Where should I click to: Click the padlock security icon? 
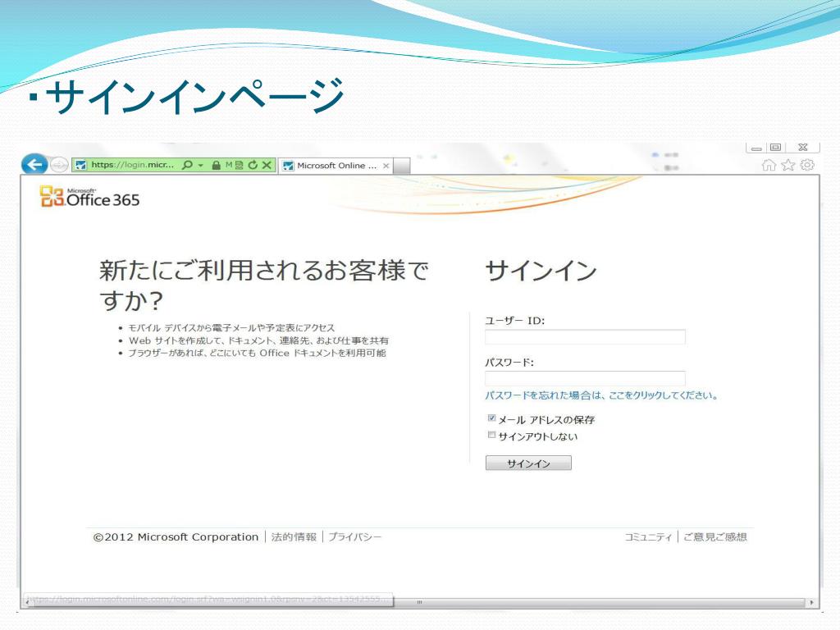(216, 165)
